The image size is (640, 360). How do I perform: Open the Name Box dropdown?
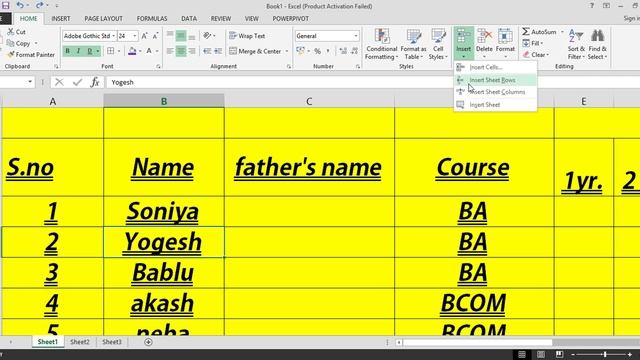point(30,82)
